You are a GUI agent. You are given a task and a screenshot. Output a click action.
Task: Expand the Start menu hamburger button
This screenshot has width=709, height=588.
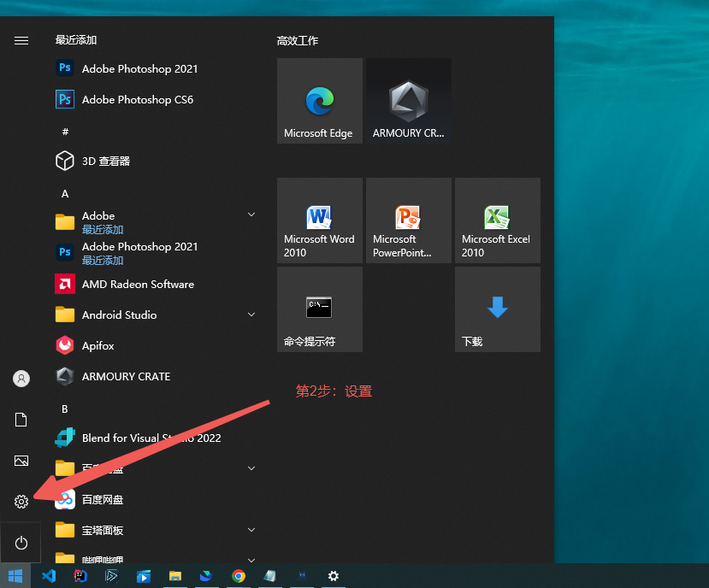tap(21, 41)
